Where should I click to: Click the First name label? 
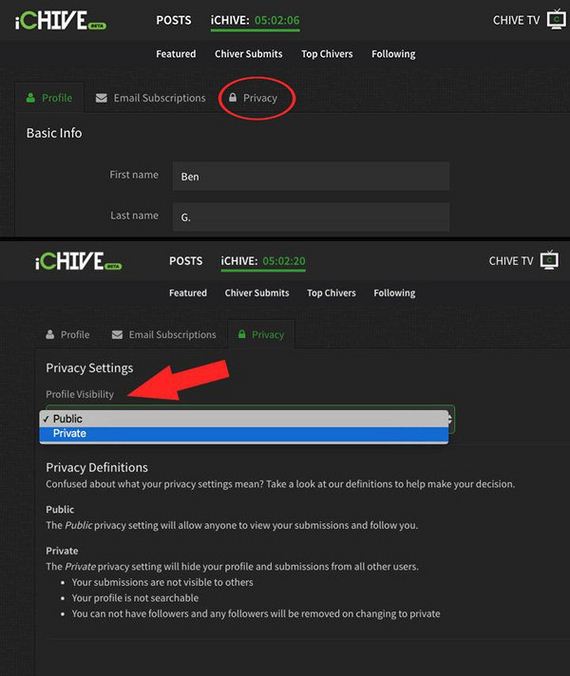point(134,175)
